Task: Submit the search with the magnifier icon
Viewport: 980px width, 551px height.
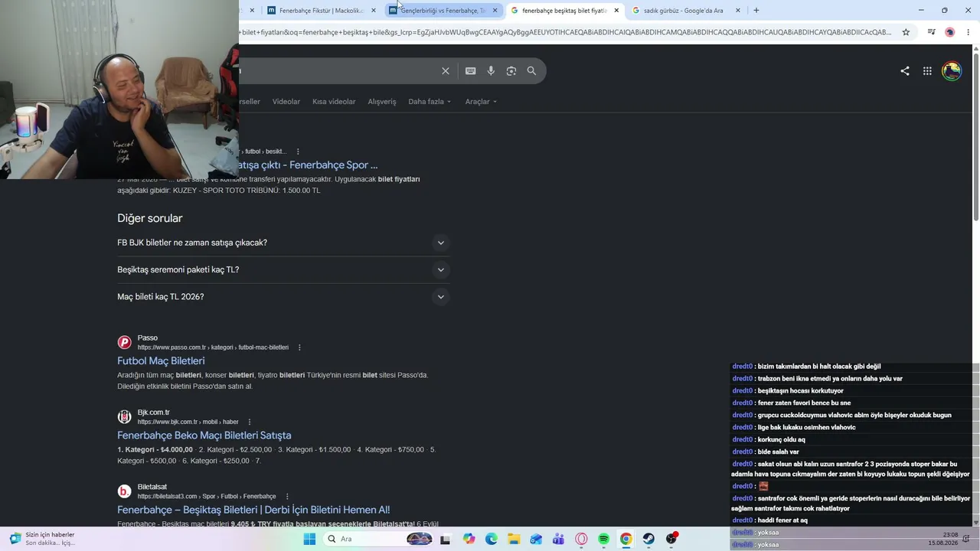Action: tap(531, 71)
